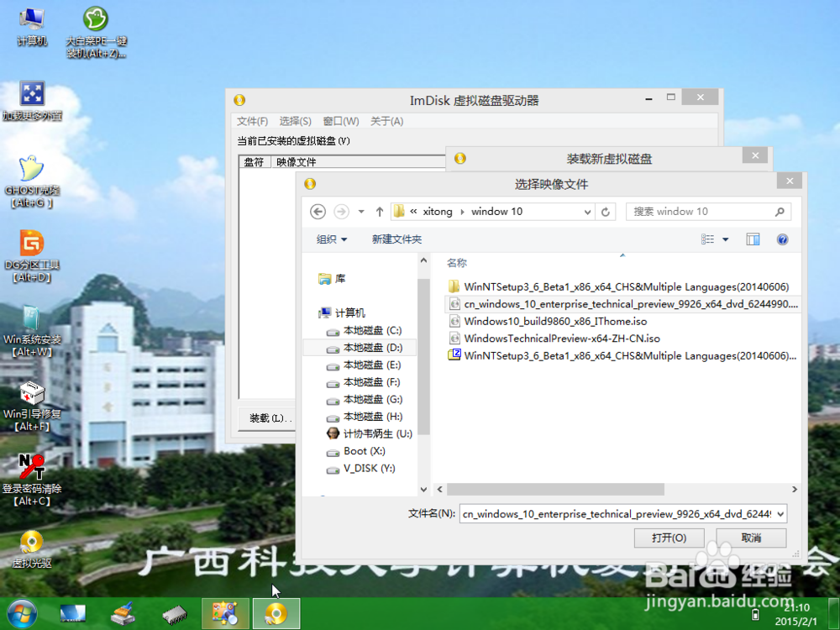Select WindowsTechnicalPreview-x64-ZH-CN.iso file

coord(554,338)
